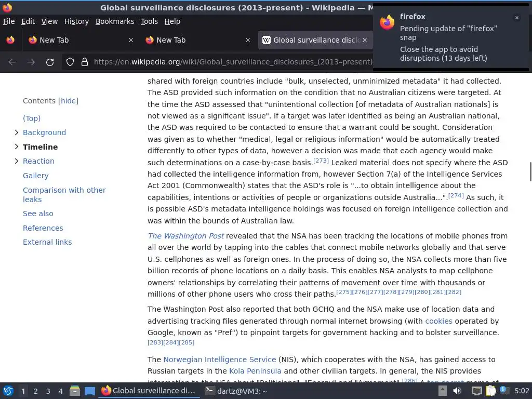Open the start menu icon on taskbar
The image size is (532, 399).
(8, 391)
